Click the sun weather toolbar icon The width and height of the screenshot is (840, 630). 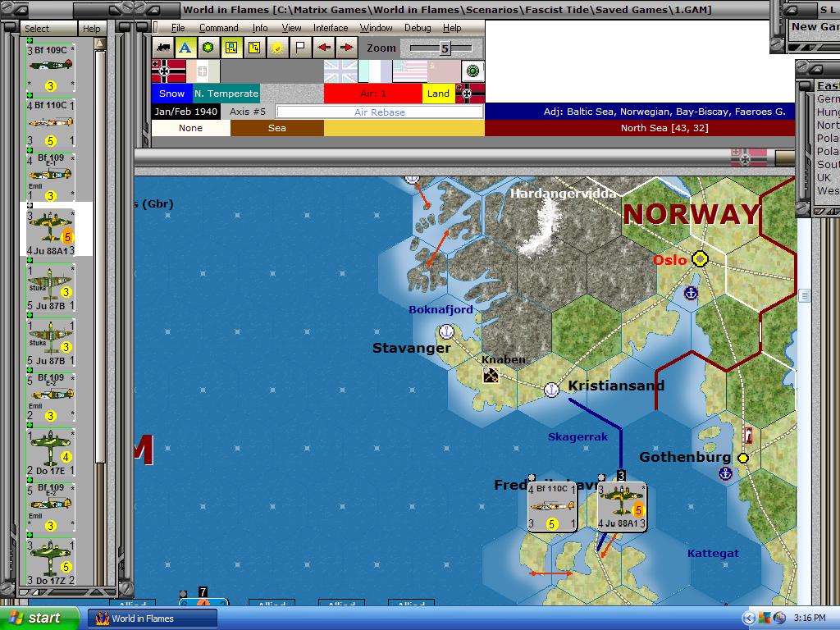click(279, 47)
